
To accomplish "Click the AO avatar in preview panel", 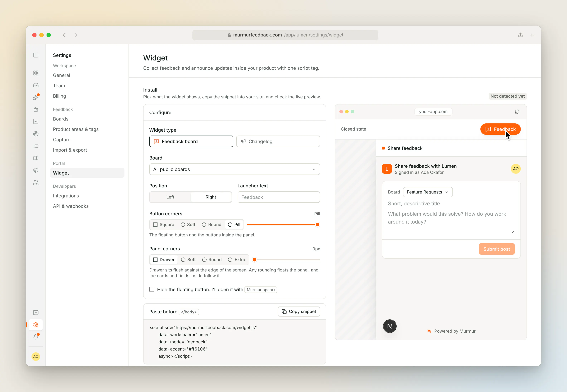I will [516, 169].
